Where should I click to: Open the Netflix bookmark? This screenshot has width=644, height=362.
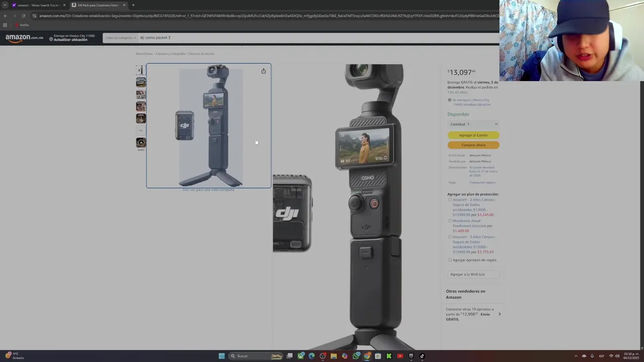point(22,25)
